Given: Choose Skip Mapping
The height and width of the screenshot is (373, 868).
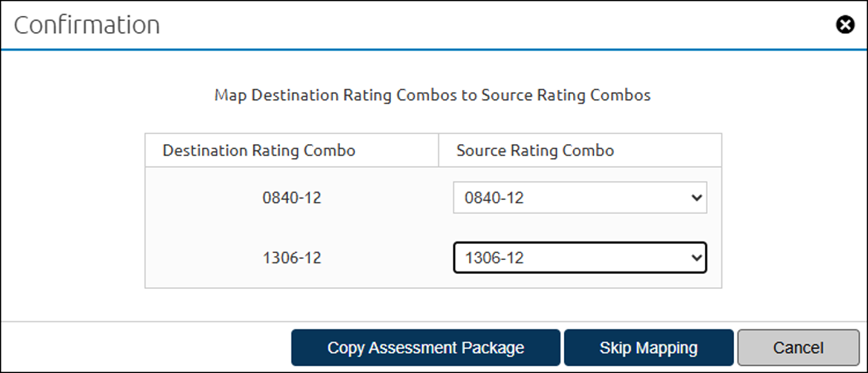Looking at the screenshot, I should [649, 348].
